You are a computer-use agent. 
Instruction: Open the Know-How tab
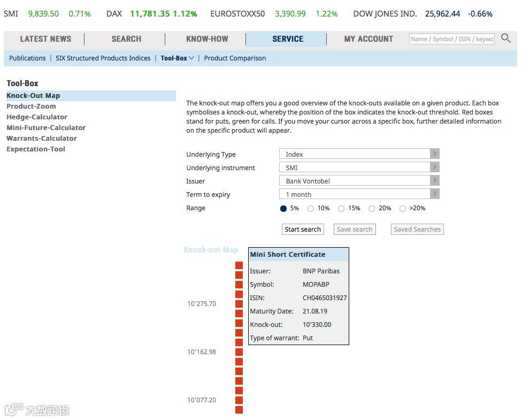pos(207,39)
